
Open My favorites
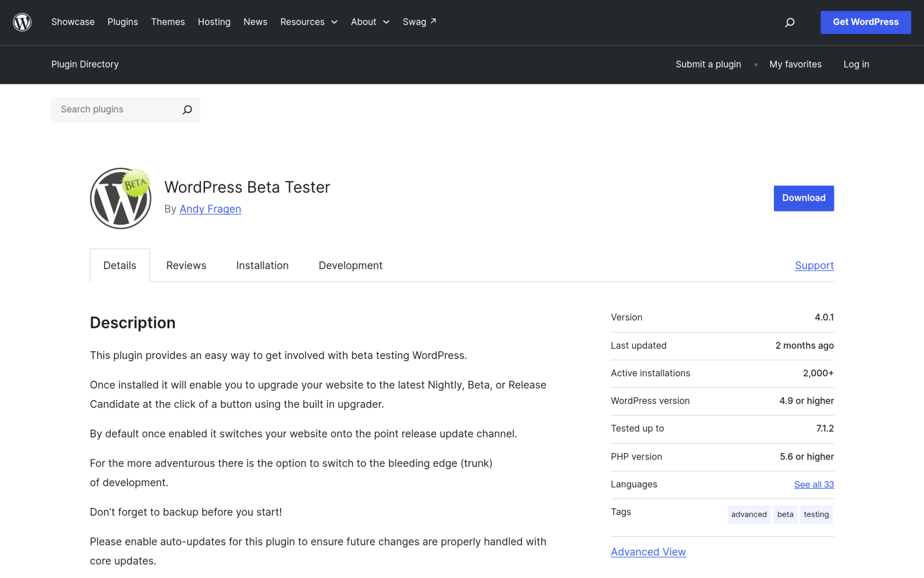tap(795, 64)
